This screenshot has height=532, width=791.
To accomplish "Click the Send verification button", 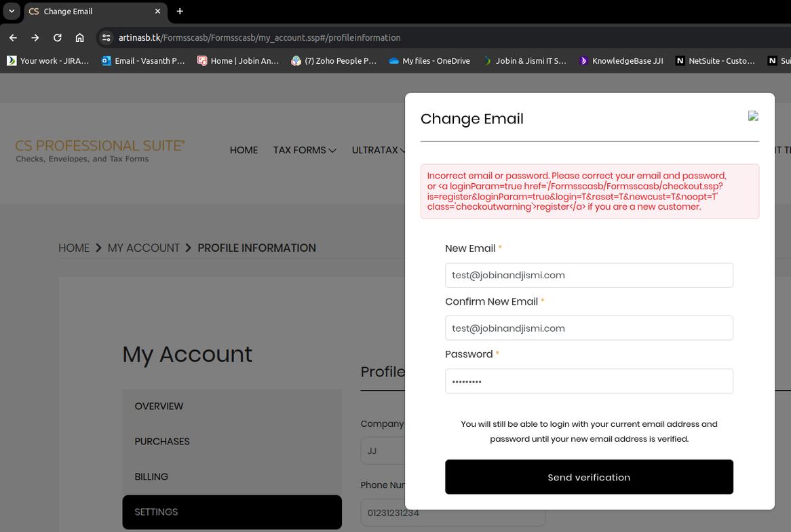I will [589, 477].
